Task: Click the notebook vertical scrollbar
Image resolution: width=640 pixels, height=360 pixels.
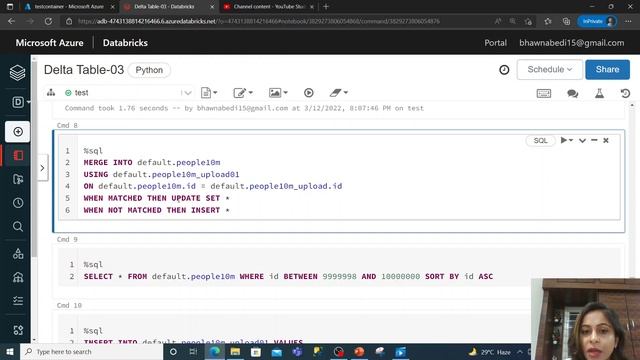Action: tap(632, 222)
